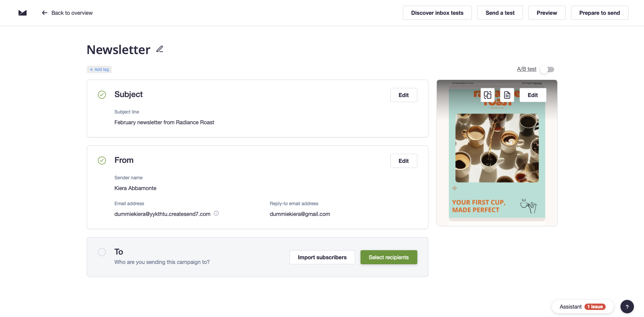Click the back arrow beside Back to overview
644x317 pixels.
44,13
